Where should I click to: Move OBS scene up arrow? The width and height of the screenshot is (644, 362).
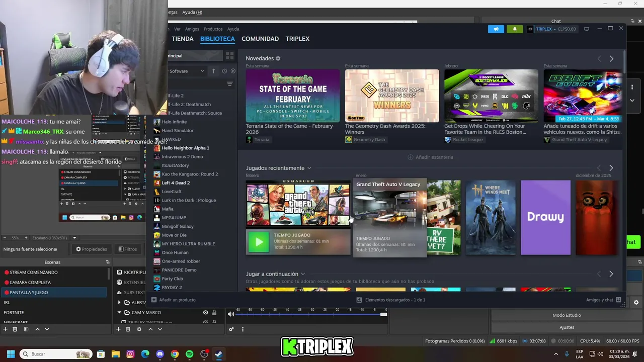(x=37, y=329)
